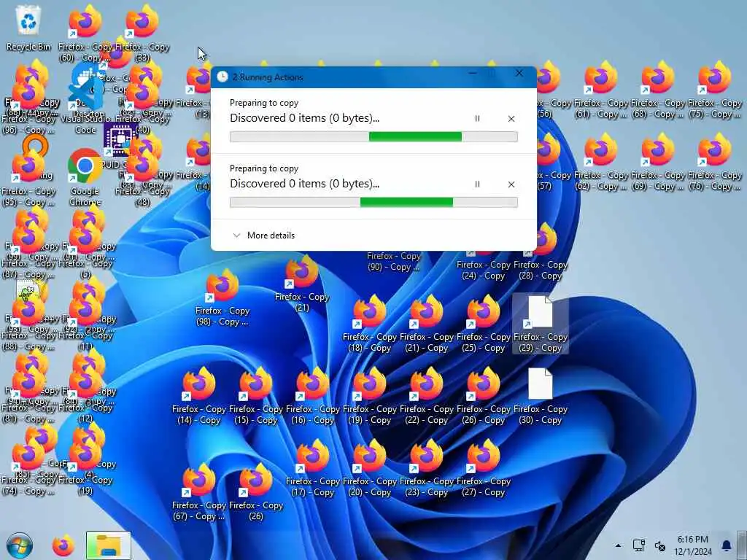Select Firefox - Copy (23) - Copy shortcut
The width and height of the screenshot is (747, 560).
coord(426,469)
